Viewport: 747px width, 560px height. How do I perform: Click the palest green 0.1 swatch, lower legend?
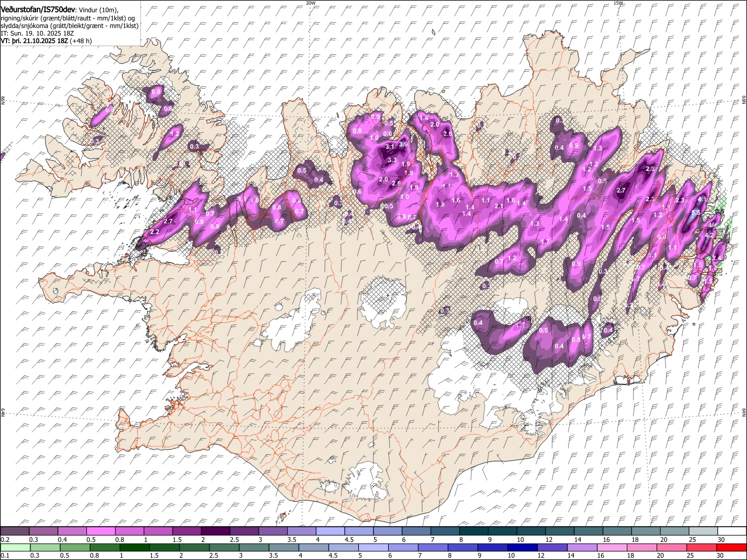15,547
